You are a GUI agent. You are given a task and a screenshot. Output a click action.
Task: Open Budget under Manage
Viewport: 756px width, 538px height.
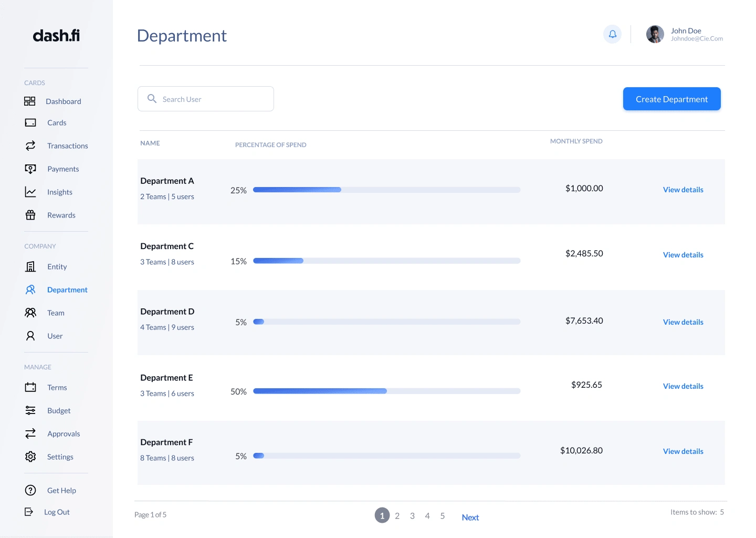[59, 410]
